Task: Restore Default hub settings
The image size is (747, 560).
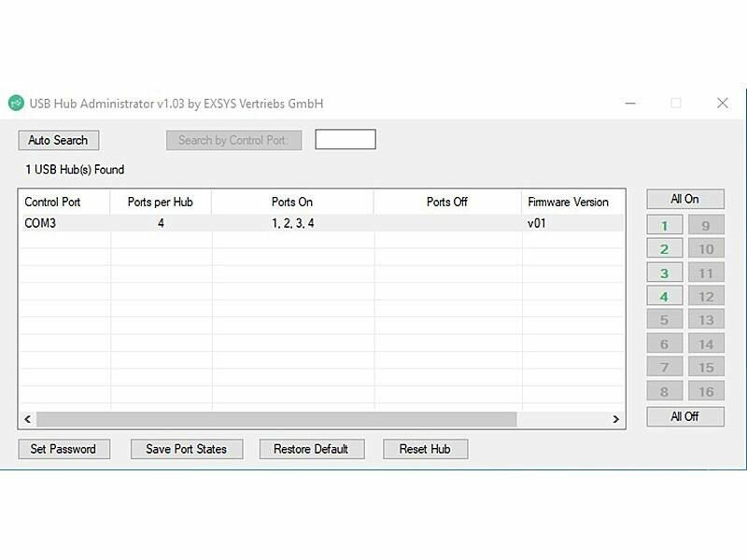Action: tap(311, 449)
